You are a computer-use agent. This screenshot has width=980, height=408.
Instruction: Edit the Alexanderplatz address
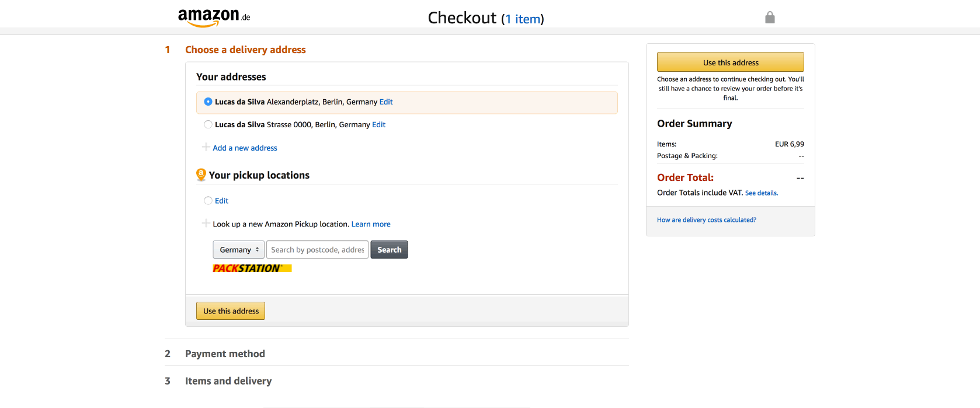click(x=386, y=102)
